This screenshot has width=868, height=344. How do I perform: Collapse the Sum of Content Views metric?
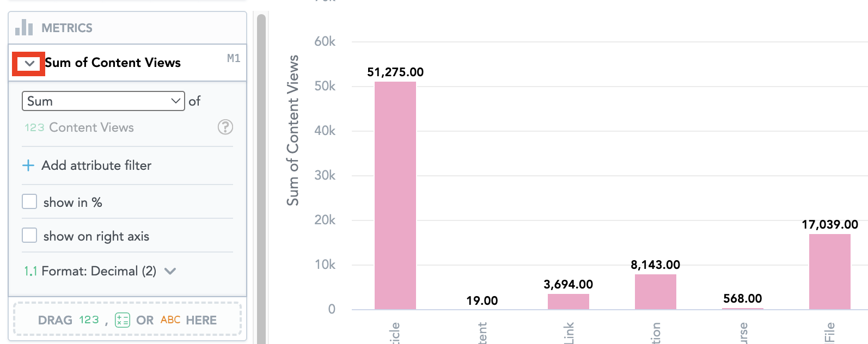tap(29, 64)
